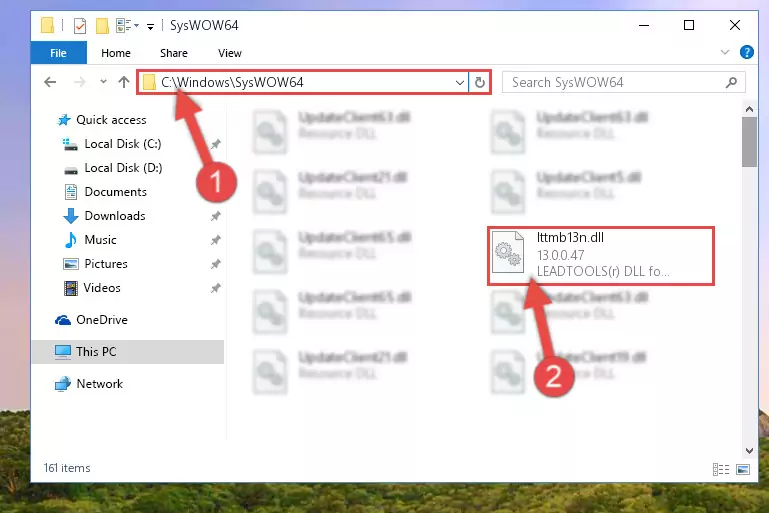Click the version text 13.0.0.47

click(x=561, y=255)
